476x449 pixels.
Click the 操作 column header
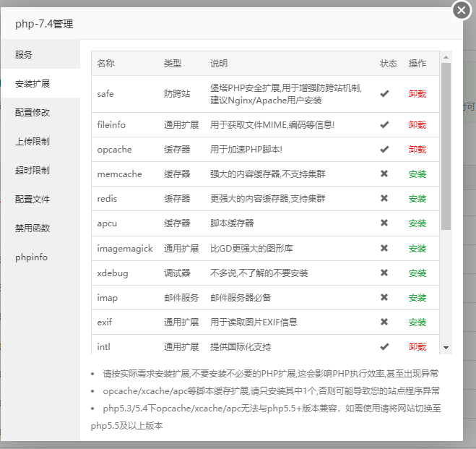click(417, 63)
